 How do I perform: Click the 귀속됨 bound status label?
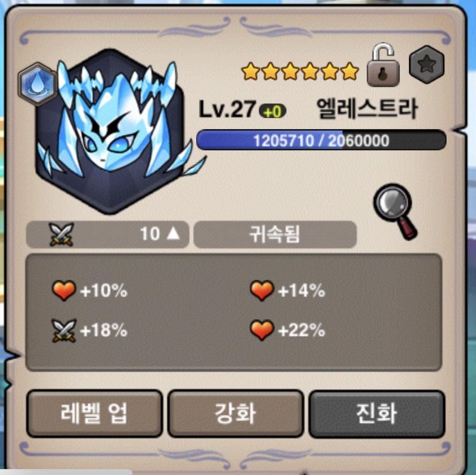click(275, 234)
